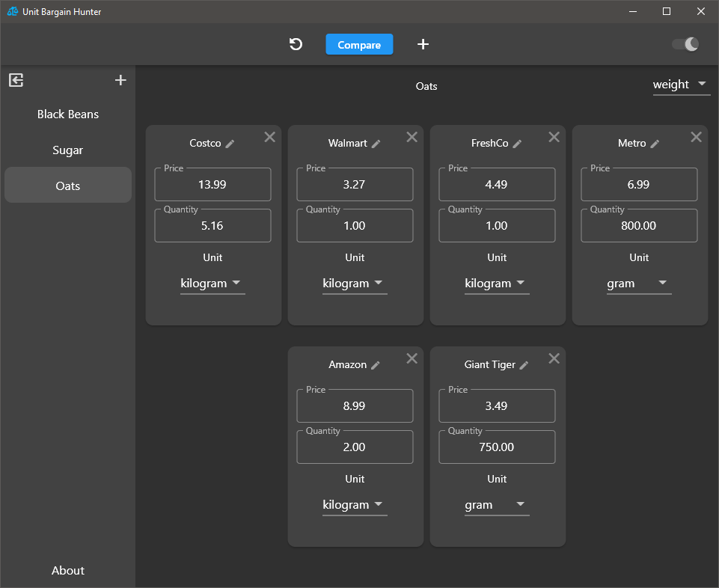Click Walmart quantity field 1.00
The image size is (719, 588).
[355, 226]
